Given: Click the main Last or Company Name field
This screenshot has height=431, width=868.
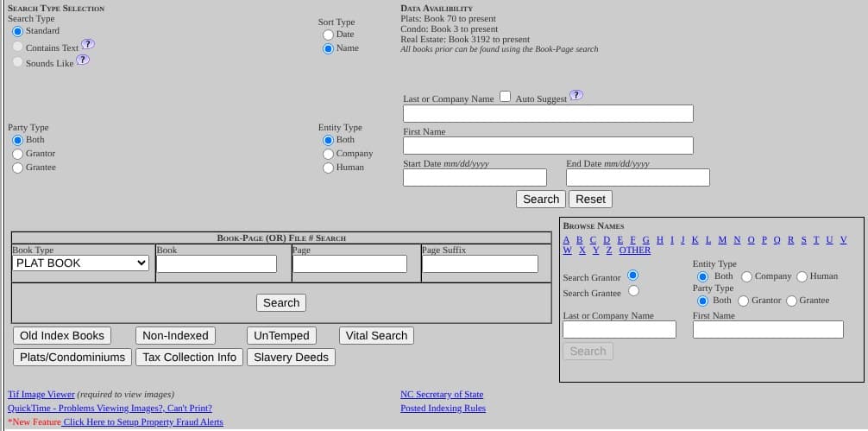Looking at the screenshot, I should 548,113.
